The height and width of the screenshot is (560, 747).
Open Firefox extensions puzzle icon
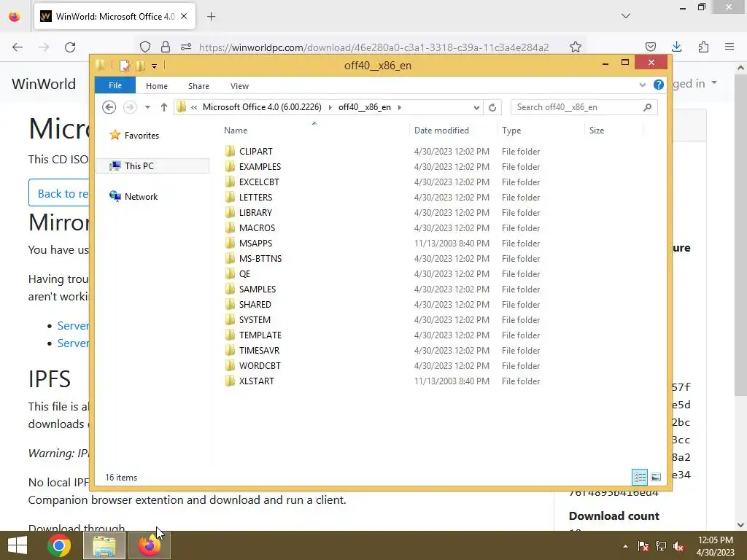pyautogui.click(x=703, y=47)
